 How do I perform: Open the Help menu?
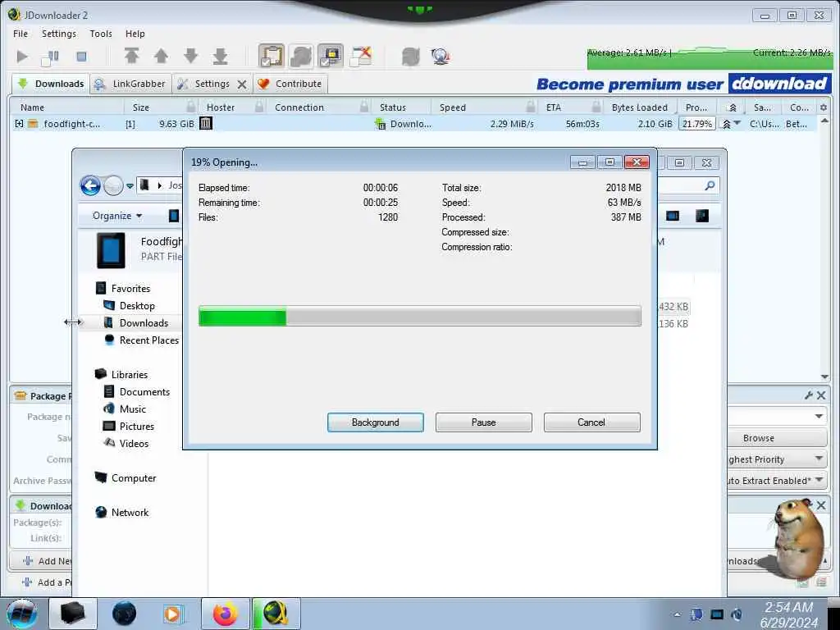click(135, 33)
